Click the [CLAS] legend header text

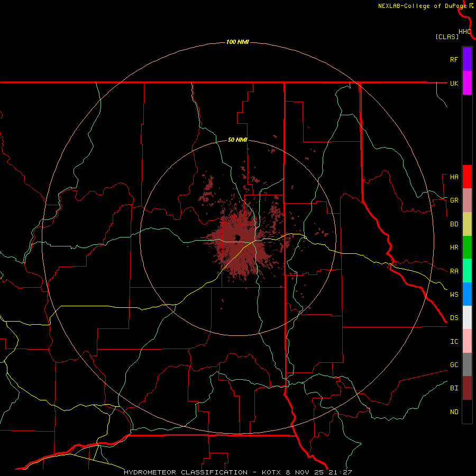point(447,36)
